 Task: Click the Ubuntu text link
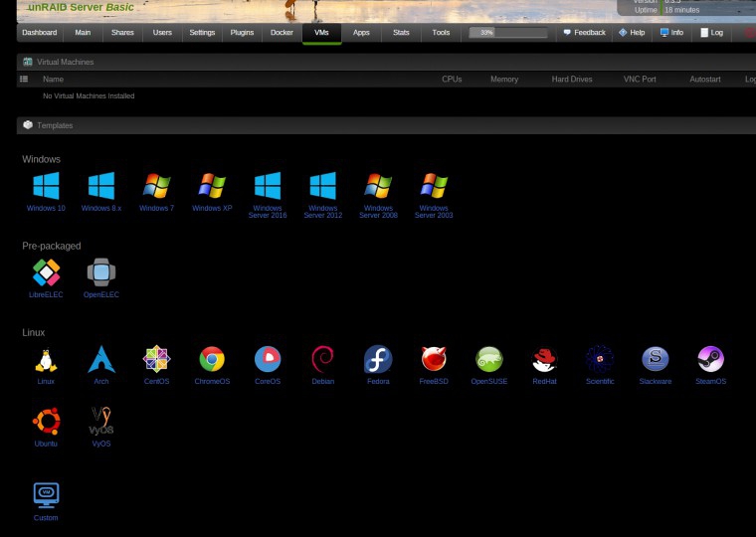pos(46,444)
